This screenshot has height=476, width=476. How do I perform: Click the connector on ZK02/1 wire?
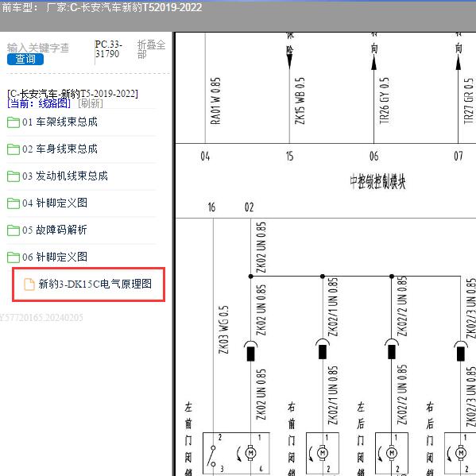(323, 350)
